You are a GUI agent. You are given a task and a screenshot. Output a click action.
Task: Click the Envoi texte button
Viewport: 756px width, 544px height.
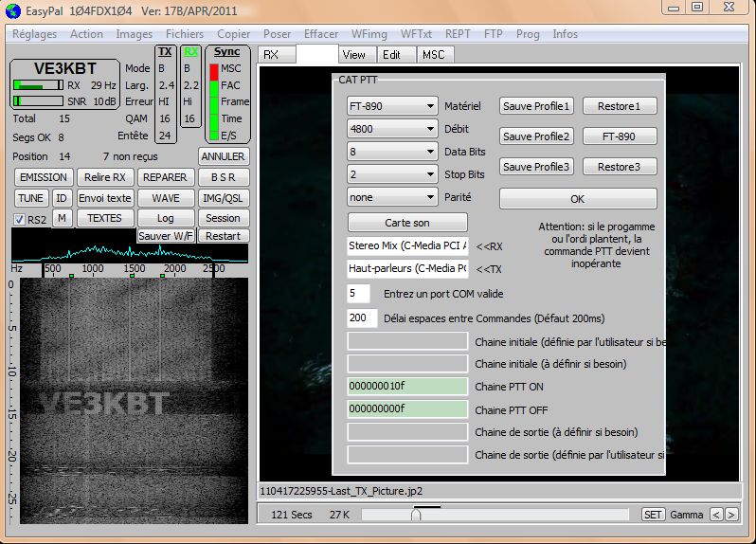[x=105, y=198]
